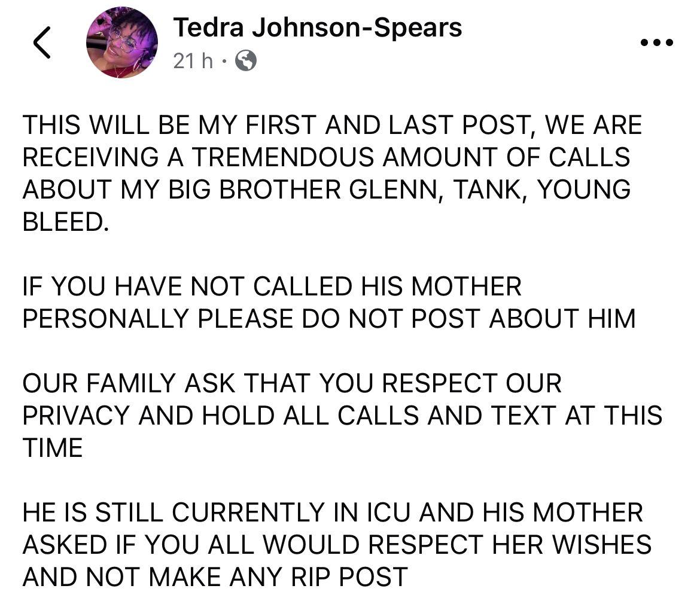Click the back arrow at top left
Image resolution: width=700 pixels, height=610 pixels.
(41, 41)
